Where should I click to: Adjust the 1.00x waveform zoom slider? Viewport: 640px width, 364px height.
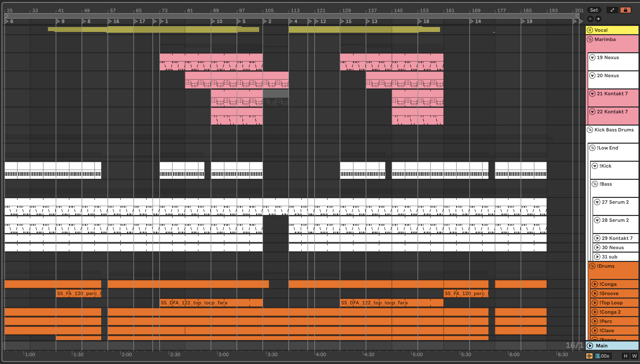tap(603, 356)
